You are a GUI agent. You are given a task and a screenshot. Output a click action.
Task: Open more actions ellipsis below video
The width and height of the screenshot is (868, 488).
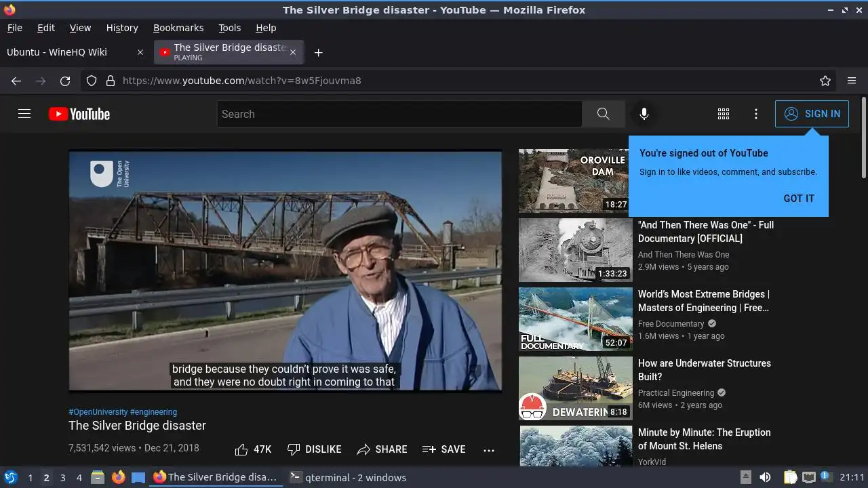(x=489, y=450)
